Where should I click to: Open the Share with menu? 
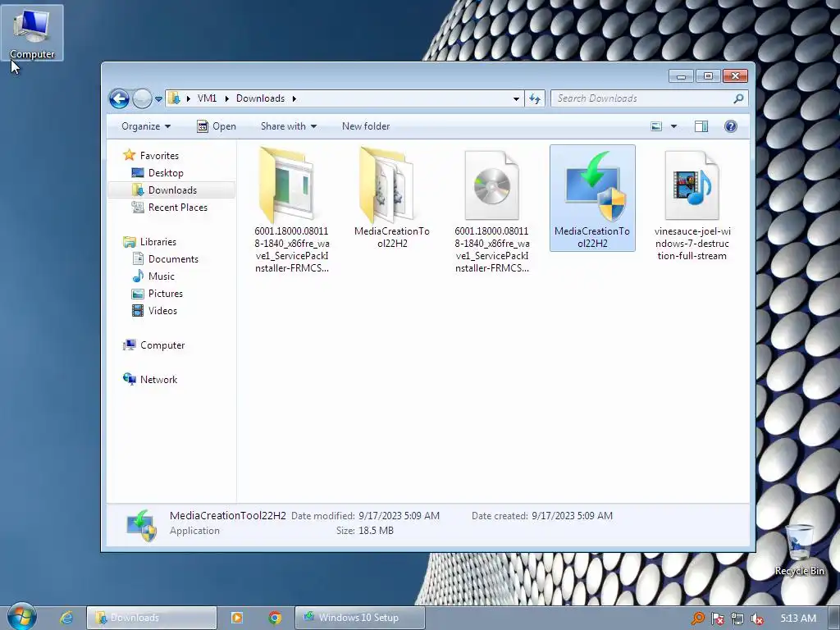coord(289,126)
